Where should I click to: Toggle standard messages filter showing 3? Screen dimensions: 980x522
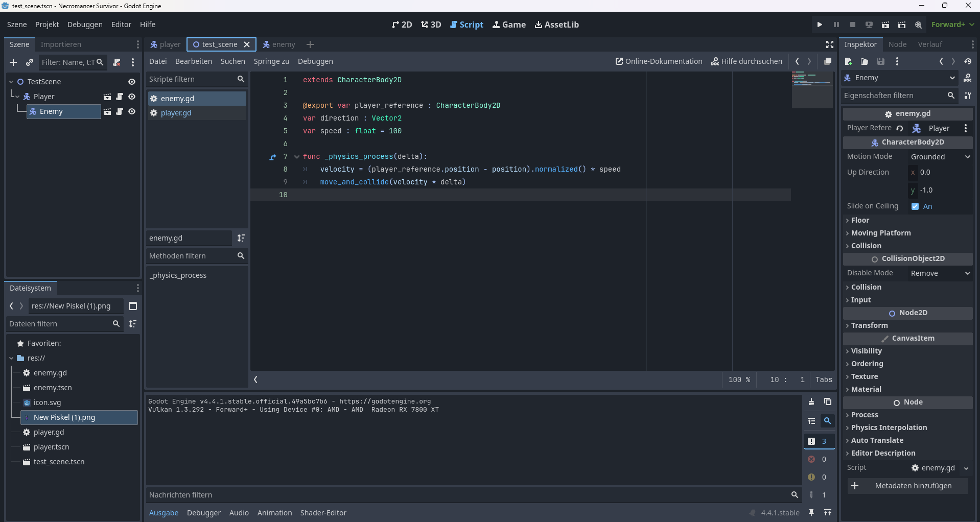pos(819,441)
